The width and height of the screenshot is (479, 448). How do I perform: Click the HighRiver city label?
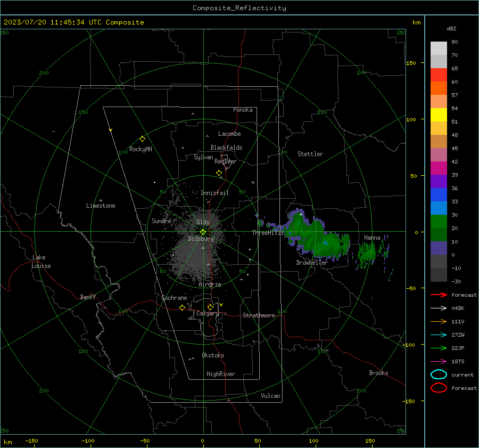pos(221,374)
